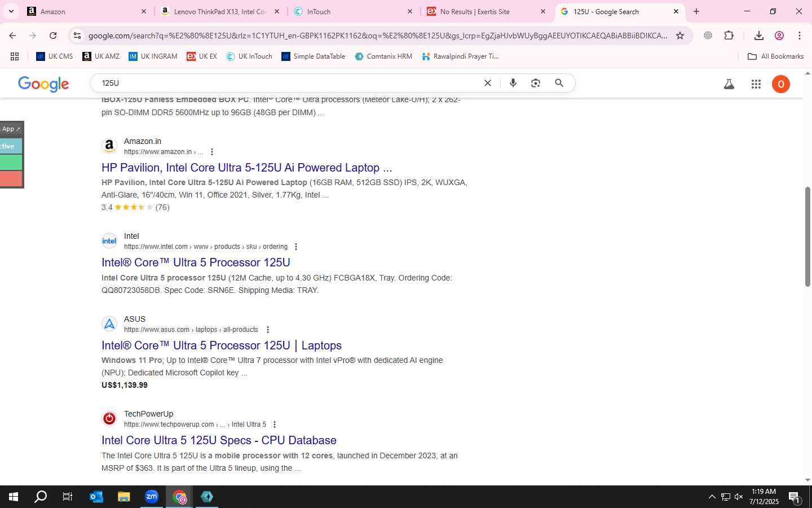Viewport: 812px width, 508px height.
Task: Clear the search box with the X icon
Action: 488,83
